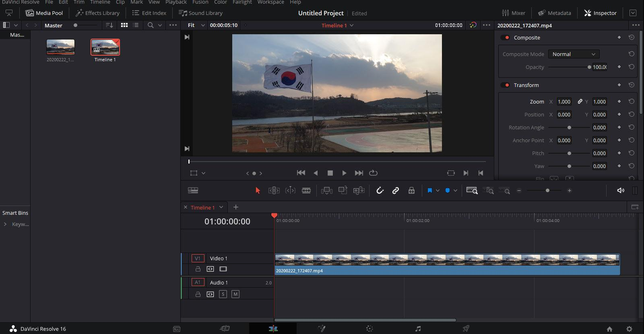Viewport: 644px width, 334px height.
Task: Toggle loop playback
Action: [x=374, y=173]
